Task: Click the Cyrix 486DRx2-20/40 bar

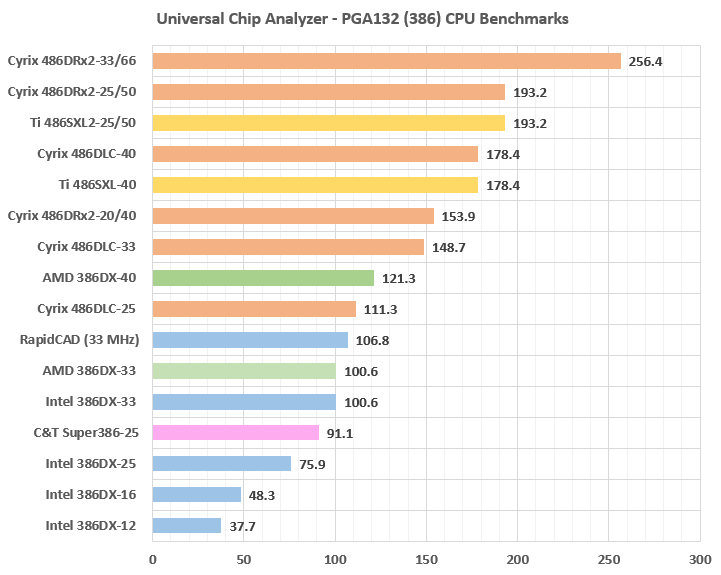Action: [x=293, y=216]
